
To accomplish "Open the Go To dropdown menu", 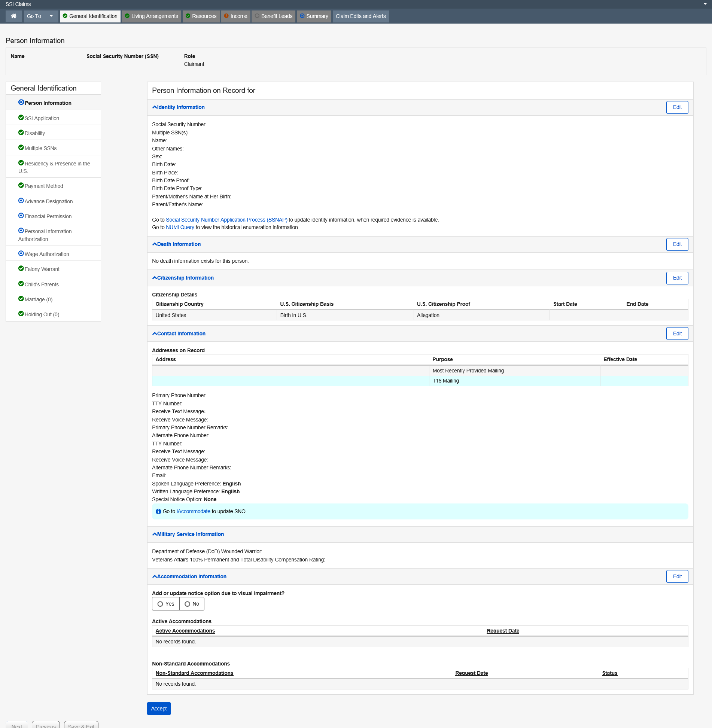I will tap(40, 16).
